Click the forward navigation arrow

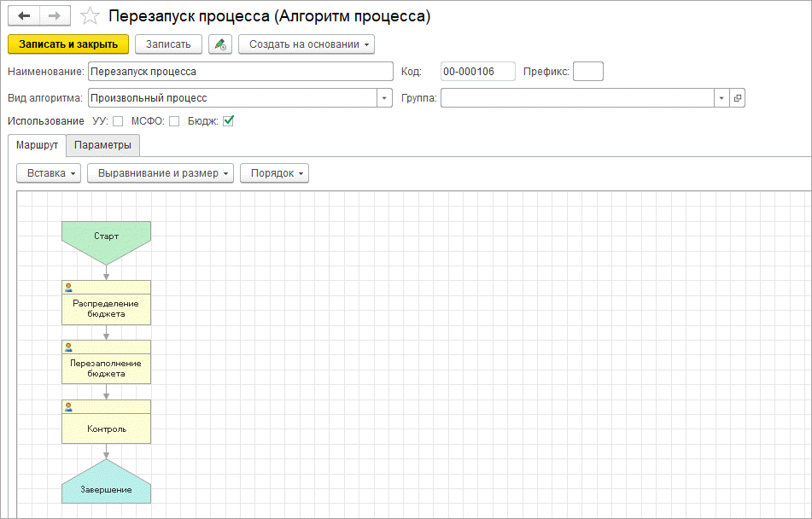click(54, 16)
